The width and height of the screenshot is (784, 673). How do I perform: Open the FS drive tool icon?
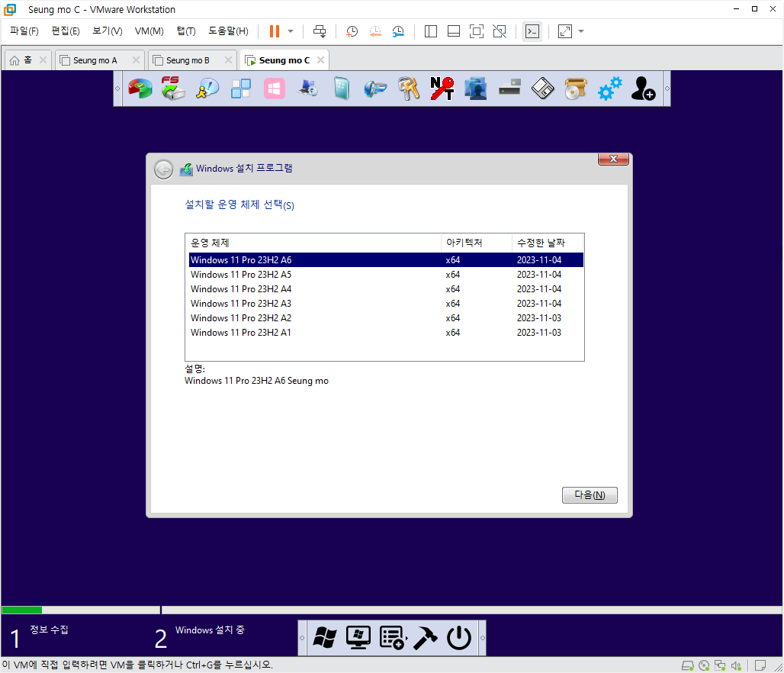pos(173,88)
